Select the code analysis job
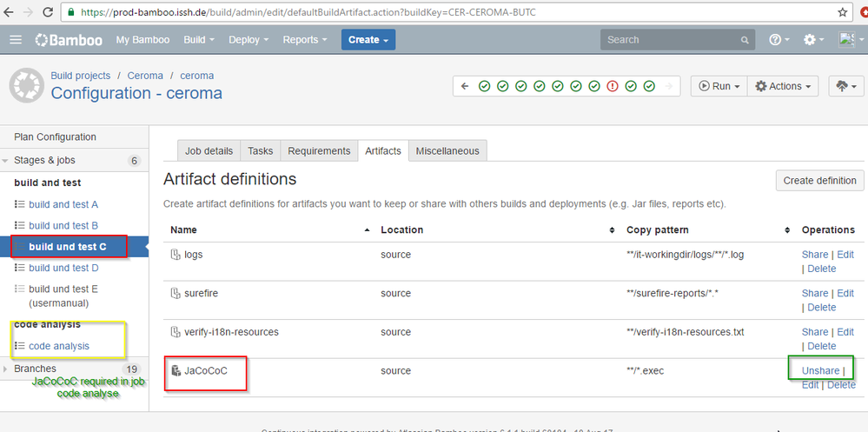This screenshot has height=432, width=868. [x=59, y=346]
